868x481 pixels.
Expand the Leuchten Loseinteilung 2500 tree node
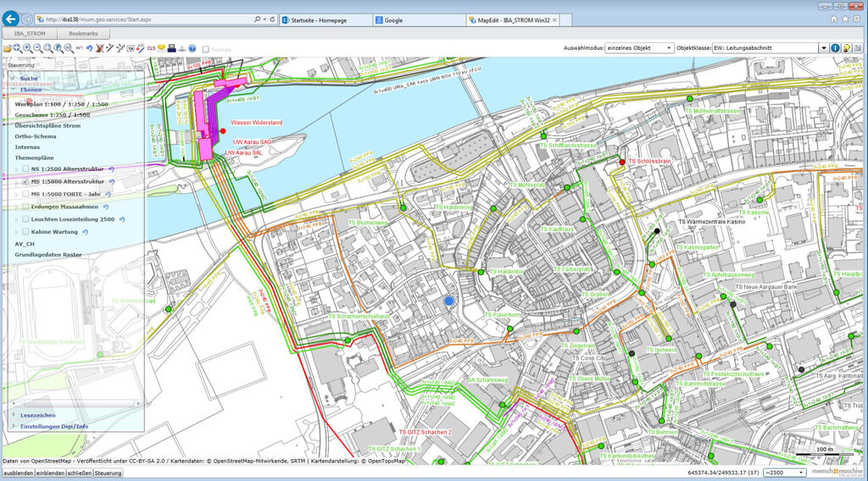[x=17, y=219]
